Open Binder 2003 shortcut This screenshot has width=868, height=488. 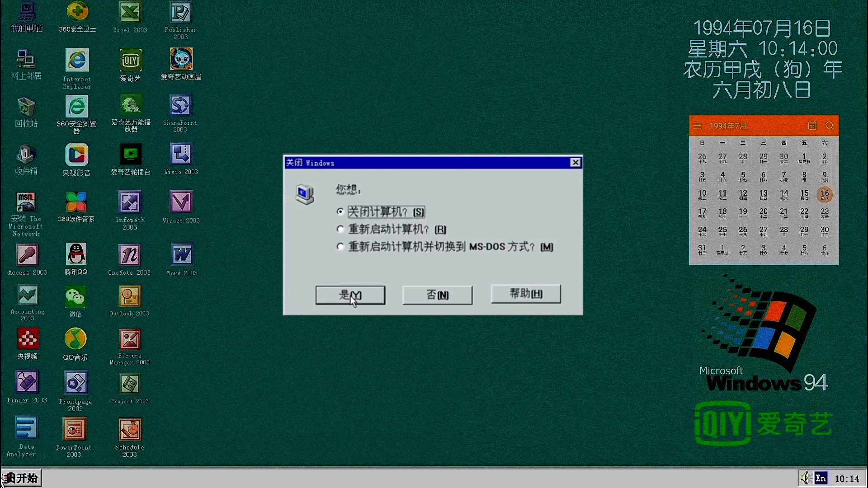pyautogui.click(x=27, y=387)
